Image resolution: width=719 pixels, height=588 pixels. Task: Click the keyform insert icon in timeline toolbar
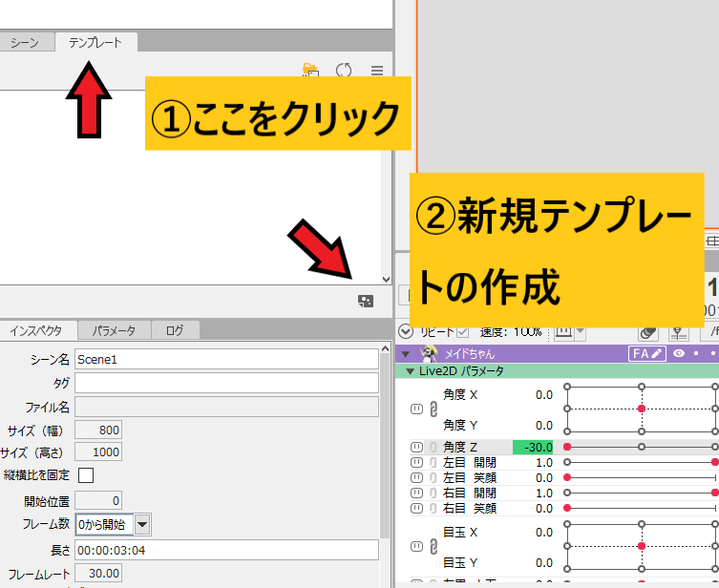coord(563,332)
